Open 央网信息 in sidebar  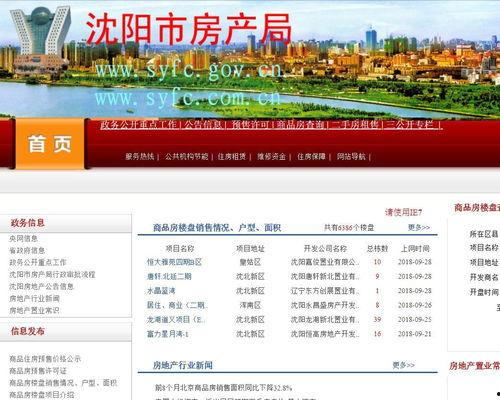(x=23, y=238)
